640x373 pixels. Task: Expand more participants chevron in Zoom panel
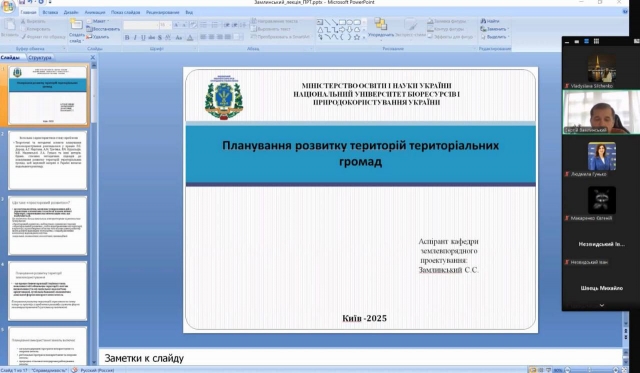[601, 305]
